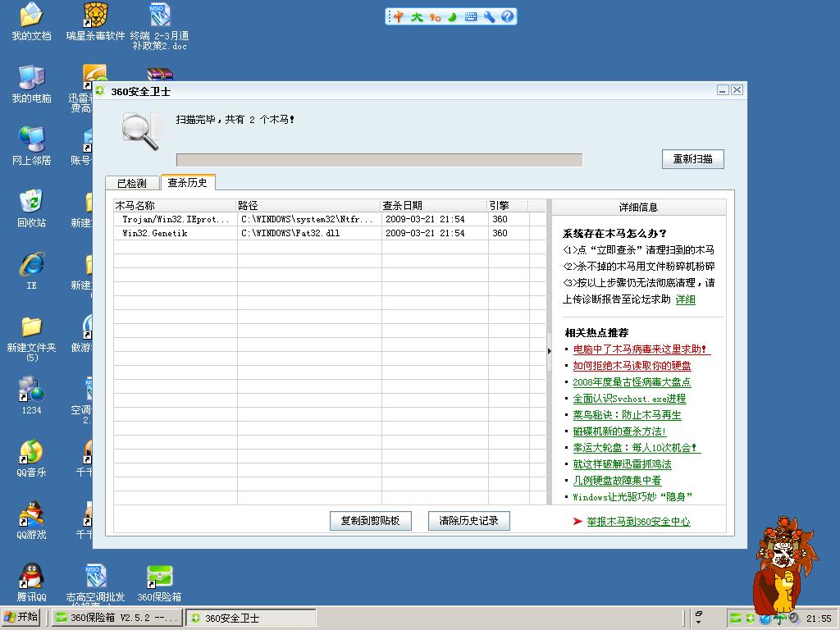Image resolution: width=840 pixels, height=630 pixels.
Task: Click the 清除历史记录 button
Action: (468, 521)
